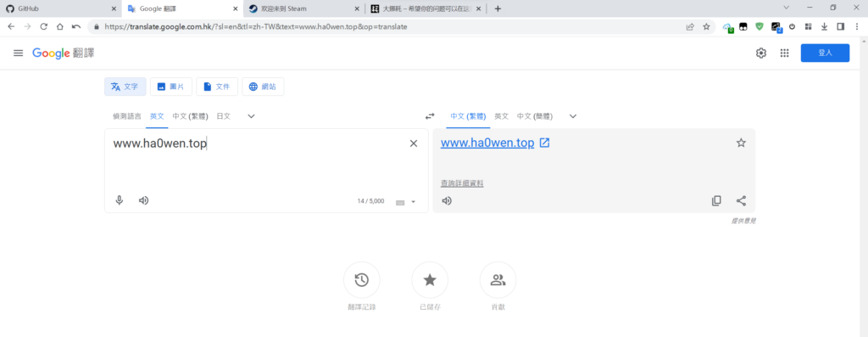Open the AdGuard green shield extension

(x=759, y=26)
